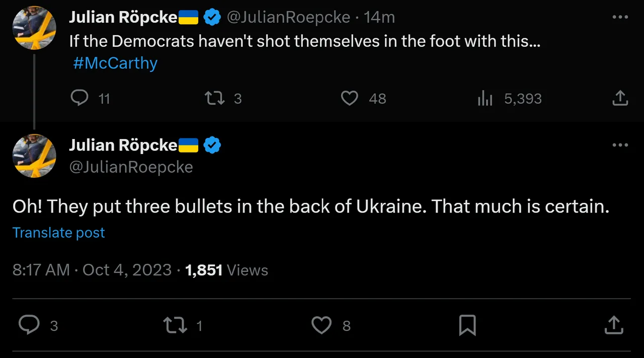Screen dimensions: 644x358
Task: Click @JulianRoepcke handle in first tweet
Action: 288,17
